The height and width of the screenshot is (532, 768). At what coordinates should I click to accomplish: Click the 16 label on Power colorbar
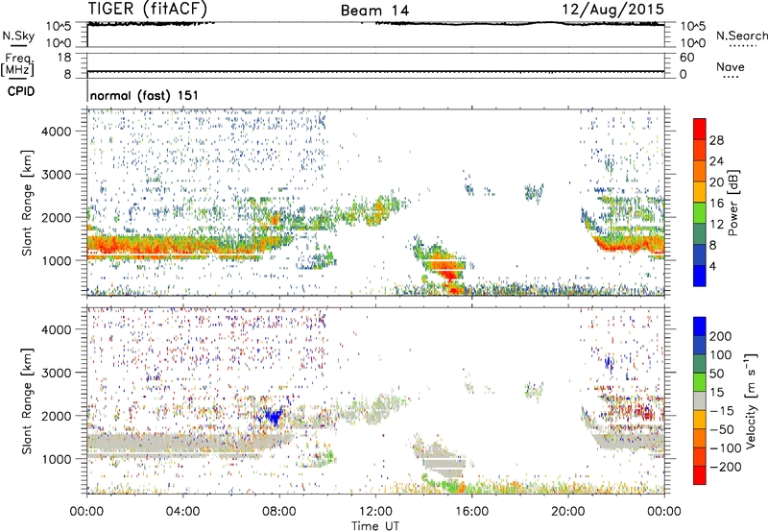coord(716,204)
